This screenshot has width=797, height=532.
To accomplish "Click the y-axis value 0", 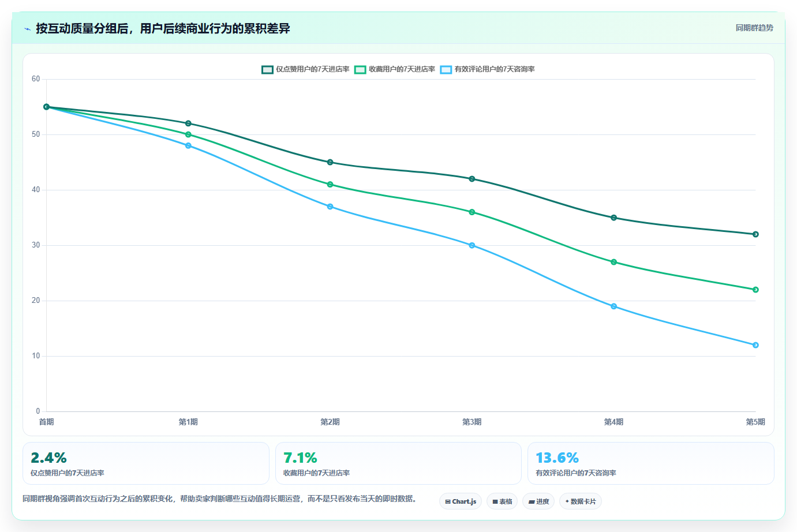I will pos(38,411).
